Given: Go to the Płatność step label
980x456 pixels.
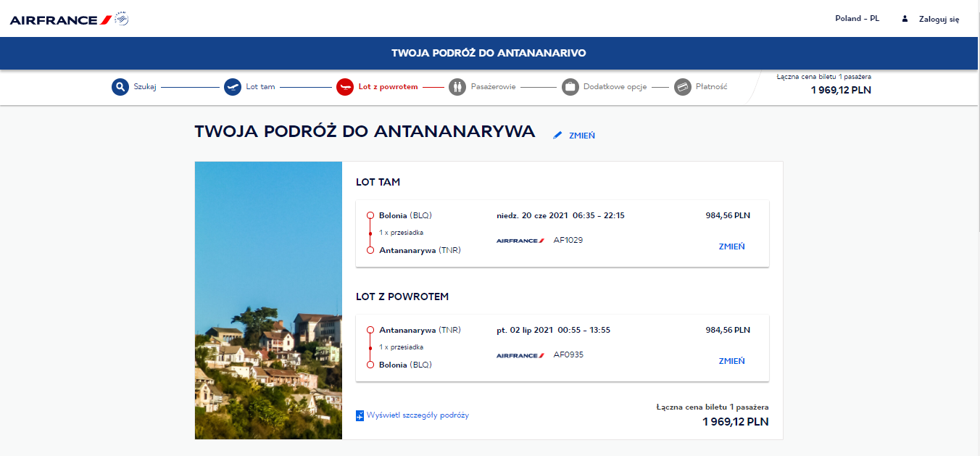Looking at the screenshot, I should 712,87.
